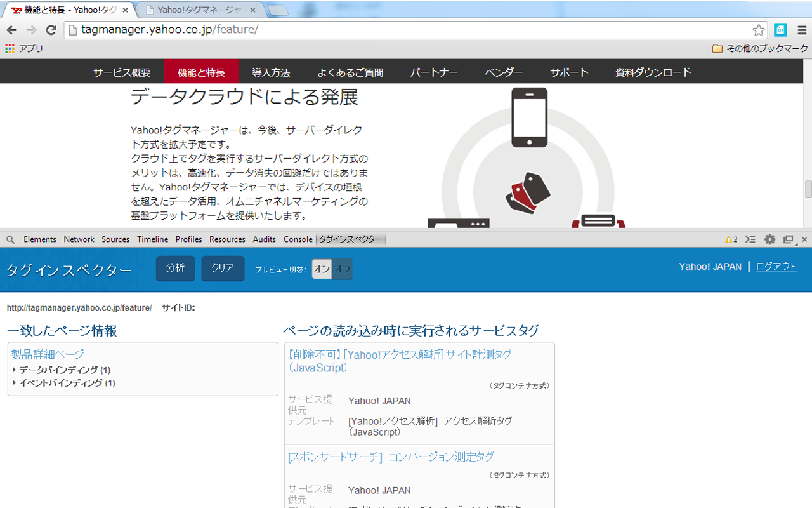Click the browser back arrow
Screen dimensions: 812x508
(11, 30)
